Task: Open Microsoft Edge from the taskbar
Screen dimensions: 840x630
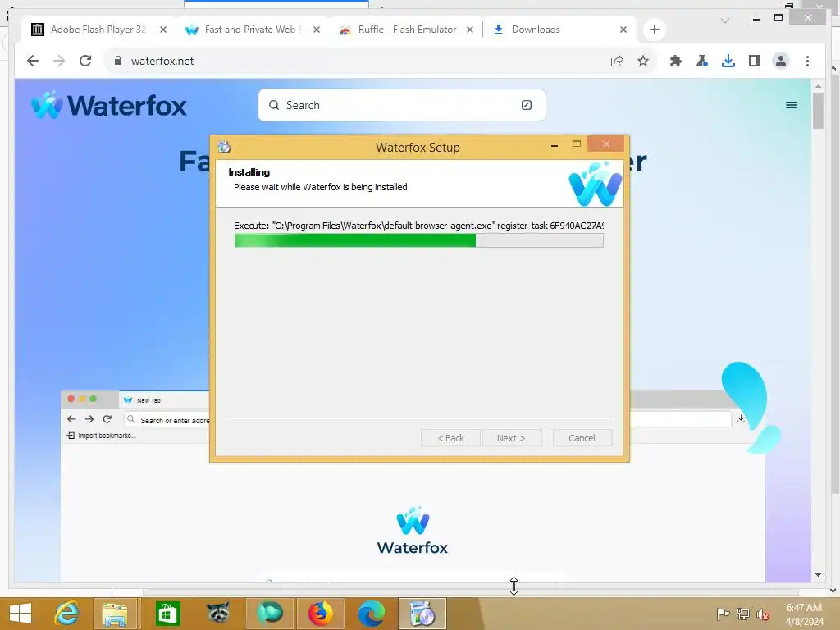Action: [372, 614]
